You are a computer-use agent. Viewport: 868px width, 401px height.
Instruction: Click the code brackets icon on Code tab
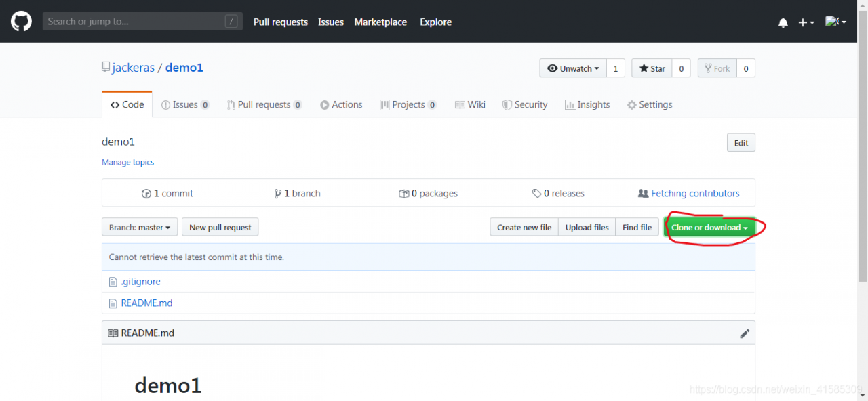115,105
